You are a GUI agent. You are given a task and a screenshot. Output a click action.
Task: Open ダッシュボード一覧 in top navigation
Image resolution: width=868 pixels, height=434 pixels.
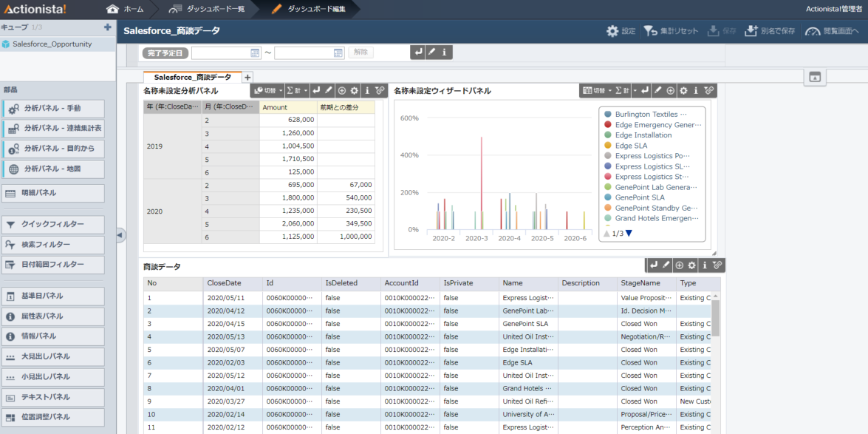(x=207, y=9)
